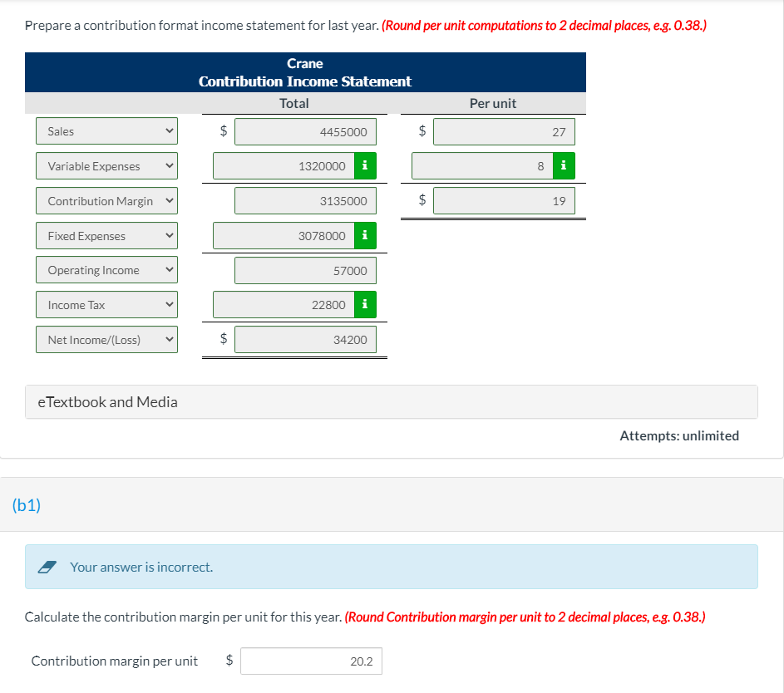Screen dimensions: 784x693
Task: Open the Contribution Margin dropdown
Action: coord(106,200)
